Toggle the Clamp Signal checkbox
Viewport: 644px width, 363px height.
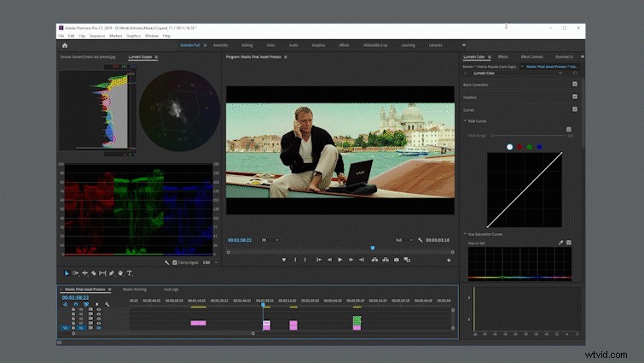pyautogui.click(x=175, y=262)
